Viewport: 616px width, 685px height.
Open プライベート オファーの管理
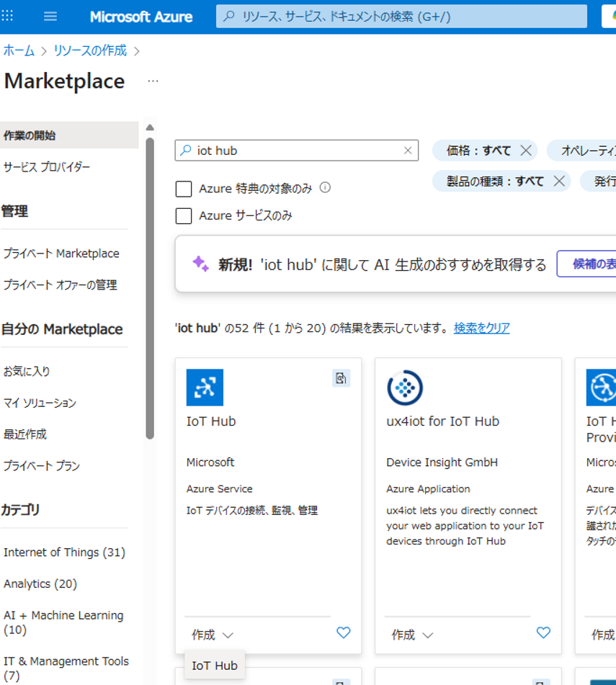(x=61, y=285)
